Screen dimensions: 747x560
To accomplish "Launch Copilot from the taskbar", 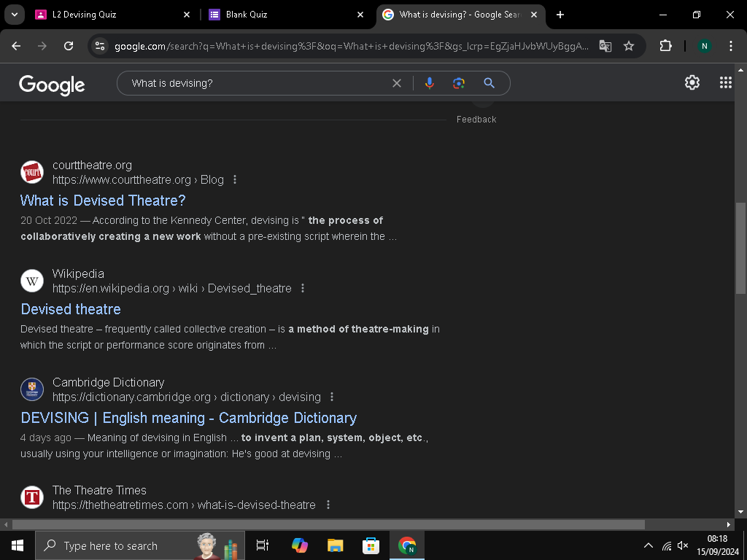I will [x=300, y=545].
